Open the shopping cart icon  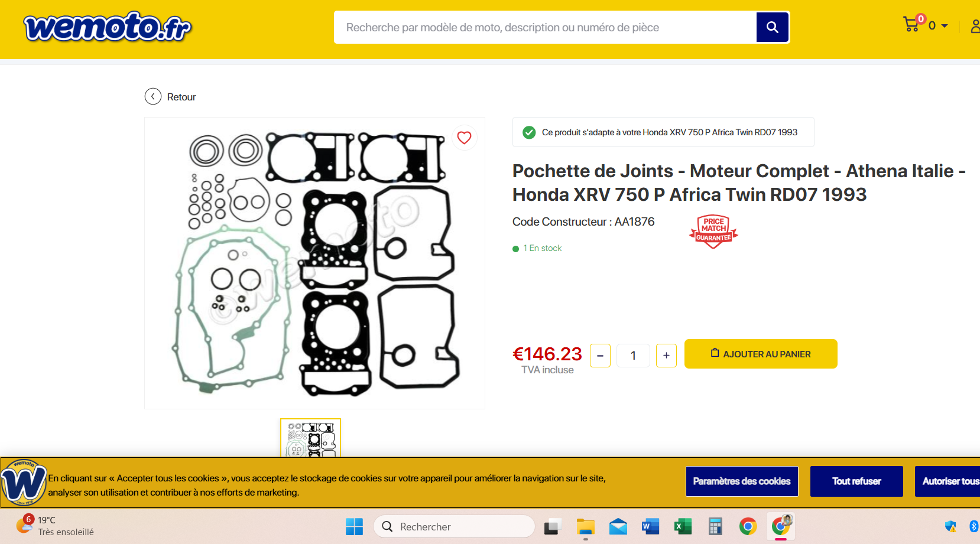(x=911, y=24)
